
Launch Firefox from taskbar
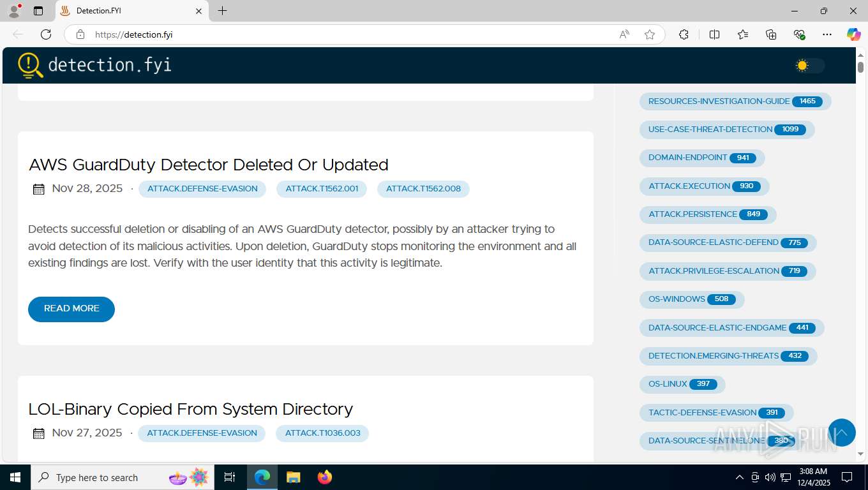325,477
